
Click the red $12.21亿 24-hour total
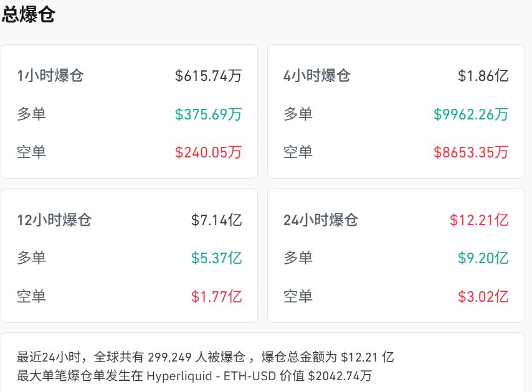tap(479, 220)
